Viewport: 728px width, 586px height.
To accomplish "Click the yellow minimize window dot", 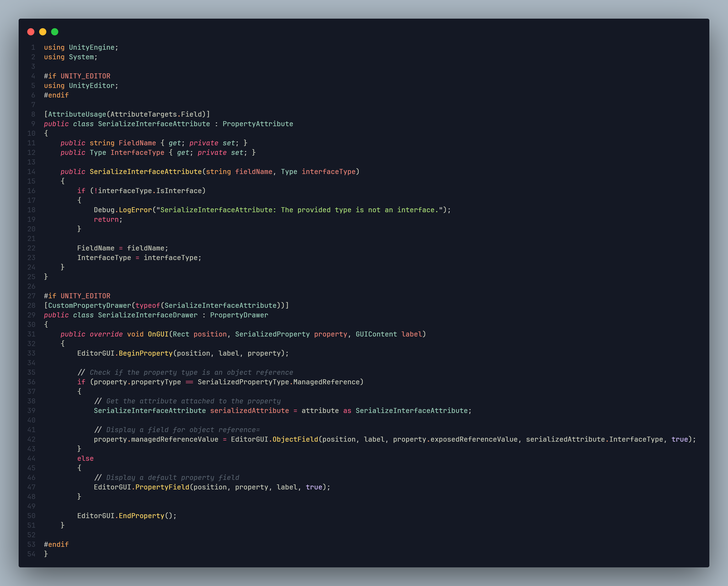I will click(43, 32).
